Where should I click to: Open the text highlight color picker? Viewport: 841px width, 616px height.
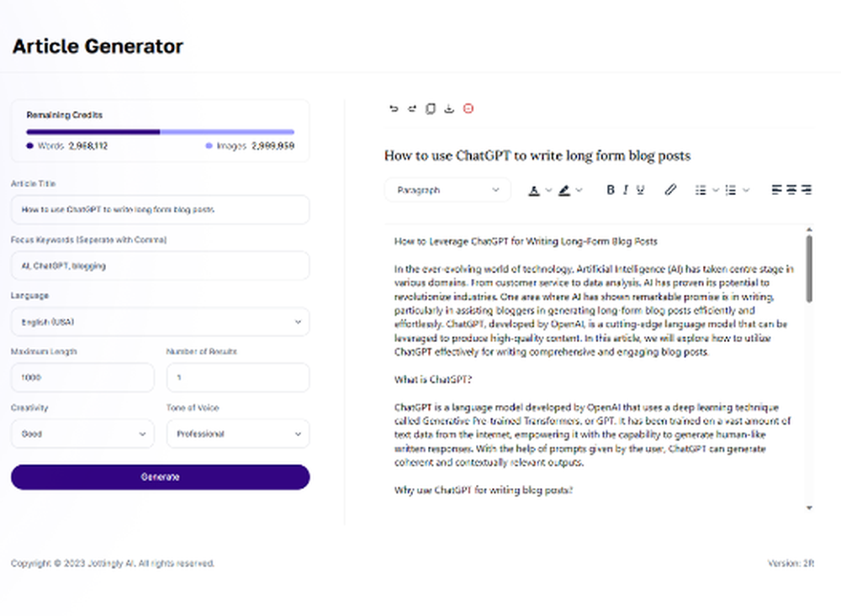(569, 190)
